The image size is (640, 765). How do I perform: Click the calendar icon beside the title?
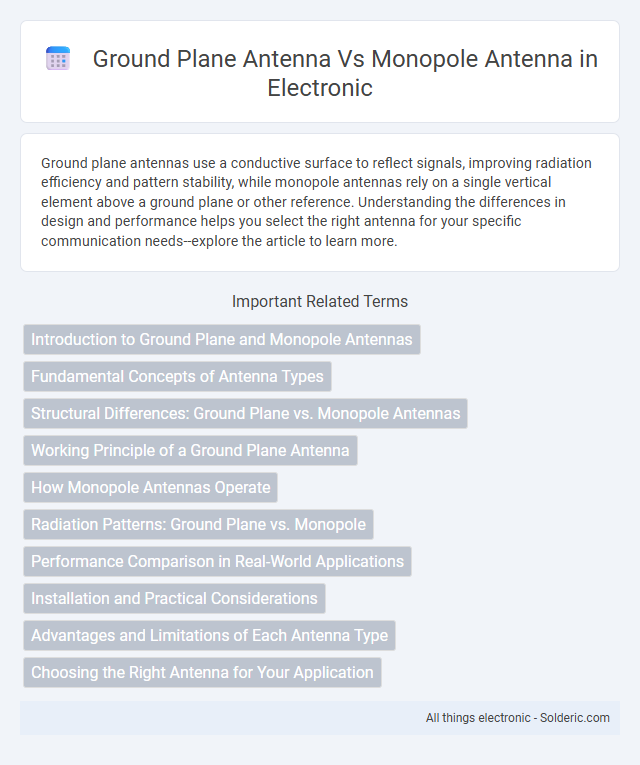tap(58, 59)
